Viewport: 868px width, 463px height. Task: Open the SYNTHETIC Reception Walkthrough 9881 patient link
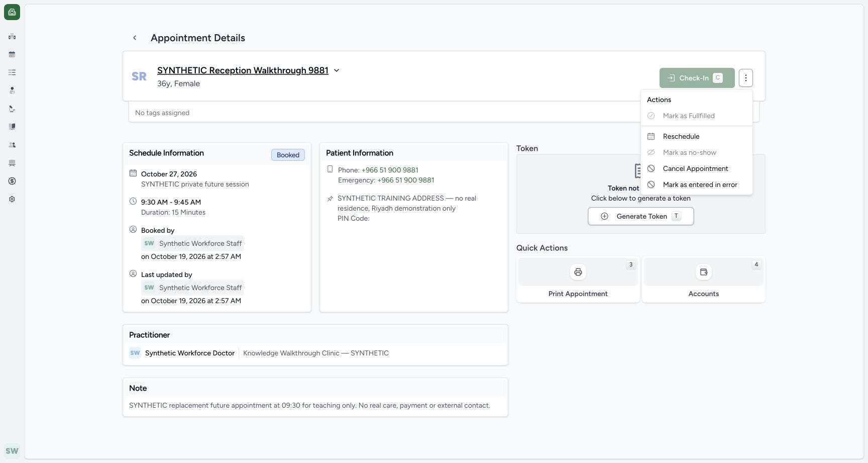[x=243, y=70]
